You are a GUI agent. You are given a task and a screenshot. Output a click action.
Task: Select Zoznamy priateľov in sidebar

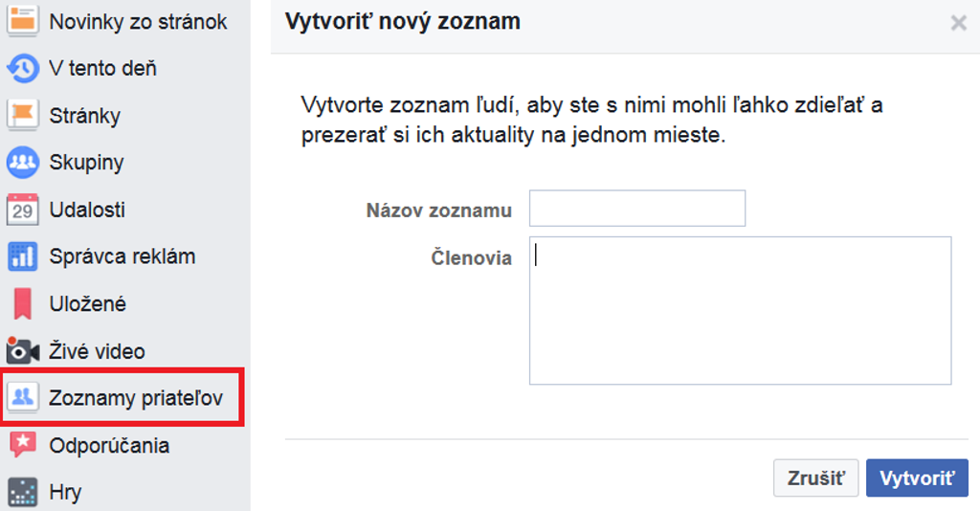click(x=135, y=397)
